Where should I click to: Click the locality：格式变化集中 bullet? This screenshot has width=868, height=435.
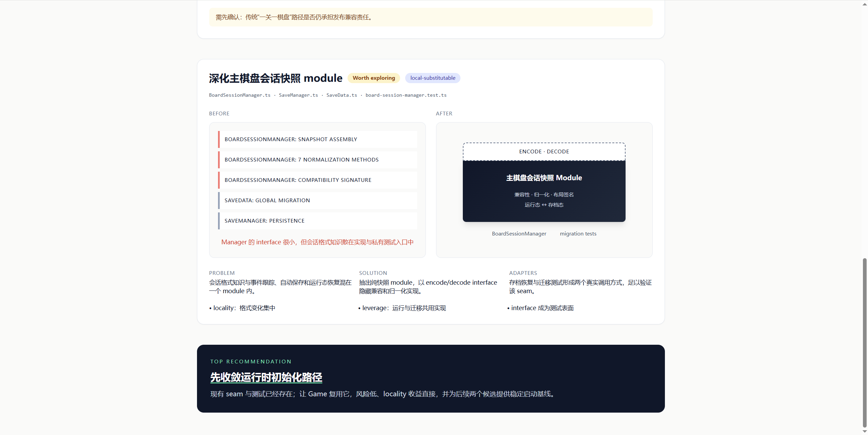coord(242,308)
